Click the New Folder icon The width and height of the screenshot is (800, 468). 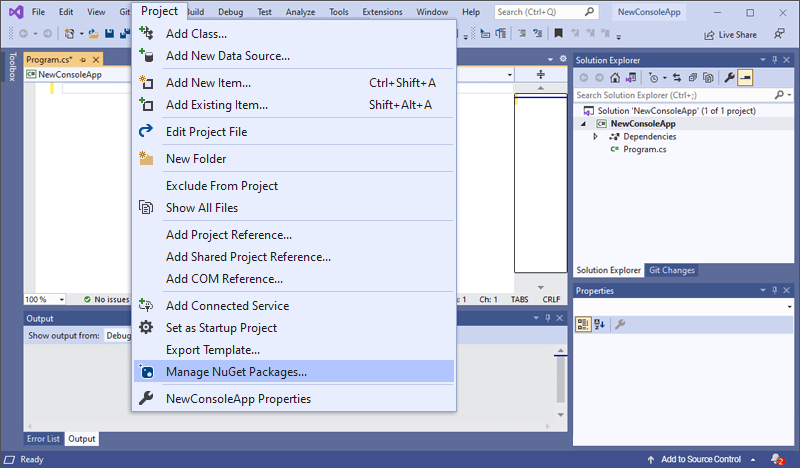click(146, 158)
